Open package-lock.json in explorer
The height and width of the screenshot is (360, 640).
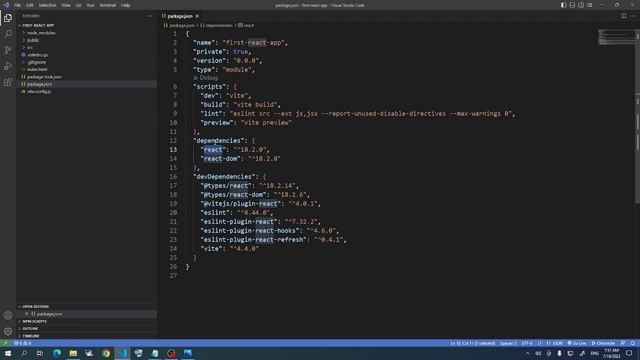click(44, 77)
